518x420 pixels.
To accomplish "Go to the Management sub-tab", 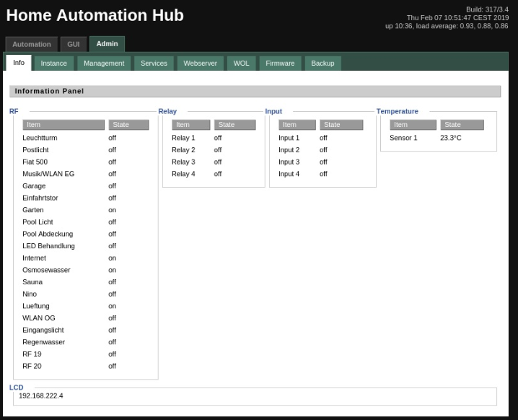I will [x=104, y=63].
